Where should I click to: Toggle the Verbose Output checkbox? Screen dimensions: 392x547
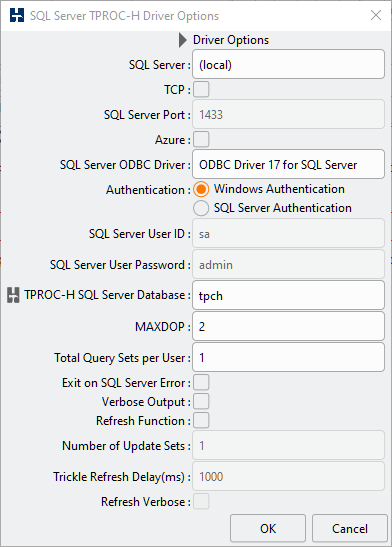pyautogui.click(x=201, y=401)
